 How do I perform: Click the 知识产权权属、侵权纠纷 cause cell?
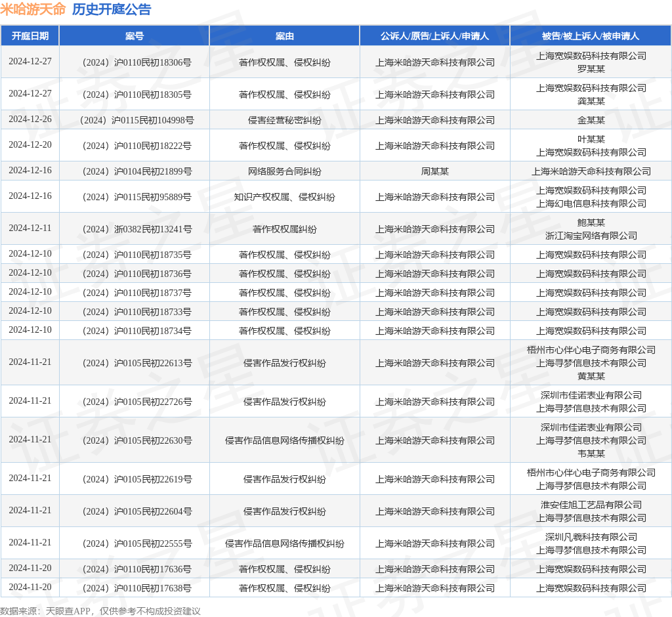coord(285,197)
